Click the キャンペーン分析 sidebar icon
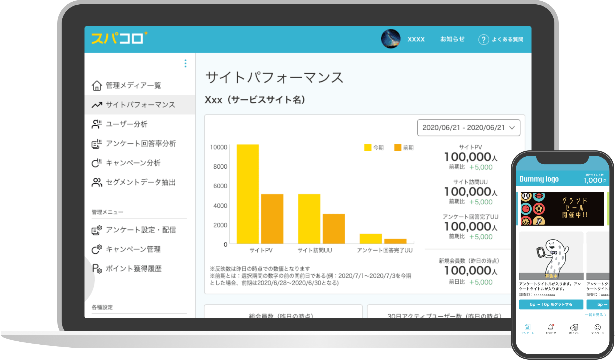The width and height of the screenshot is (616, 364). (x=96, y=163)
